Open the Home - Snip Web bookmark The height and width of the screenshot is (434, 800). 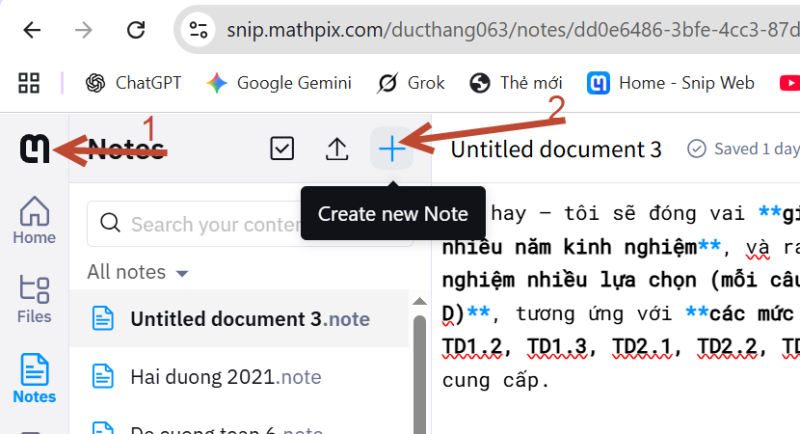tap(671, 83)
